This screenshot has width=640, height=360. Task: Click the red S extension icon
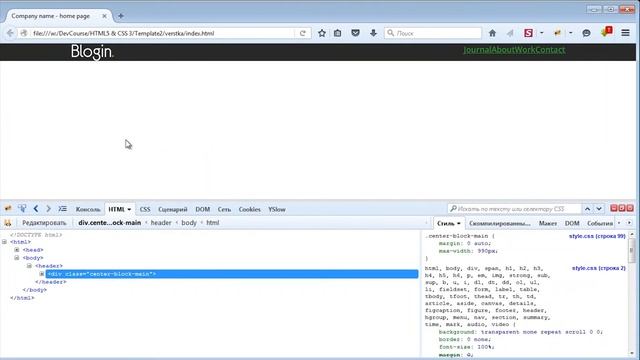(x=528, y=33)
